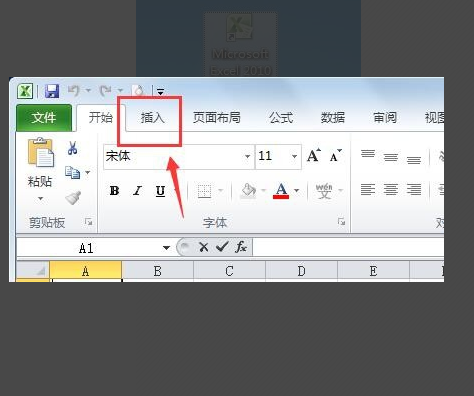Toggle Italic formatting
The width and height of the screenshot is (474, 396).
point(137,191)
